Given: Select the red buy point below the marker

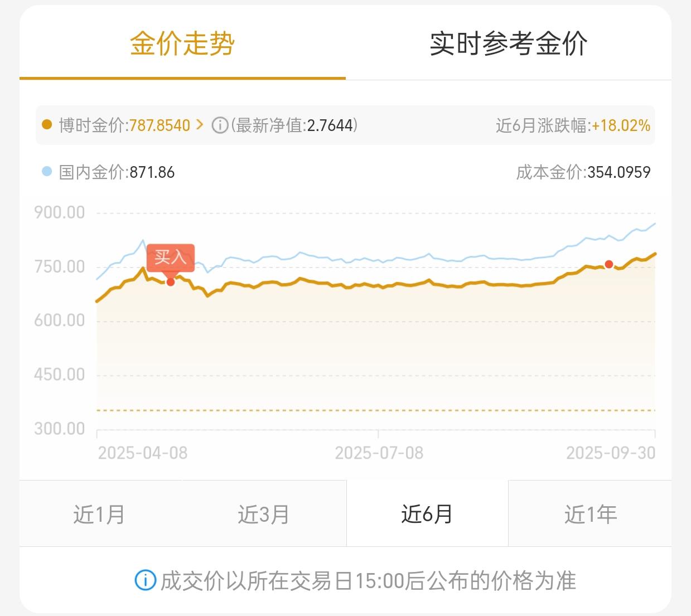Looking at the screenshot, I should pos(170,282).
